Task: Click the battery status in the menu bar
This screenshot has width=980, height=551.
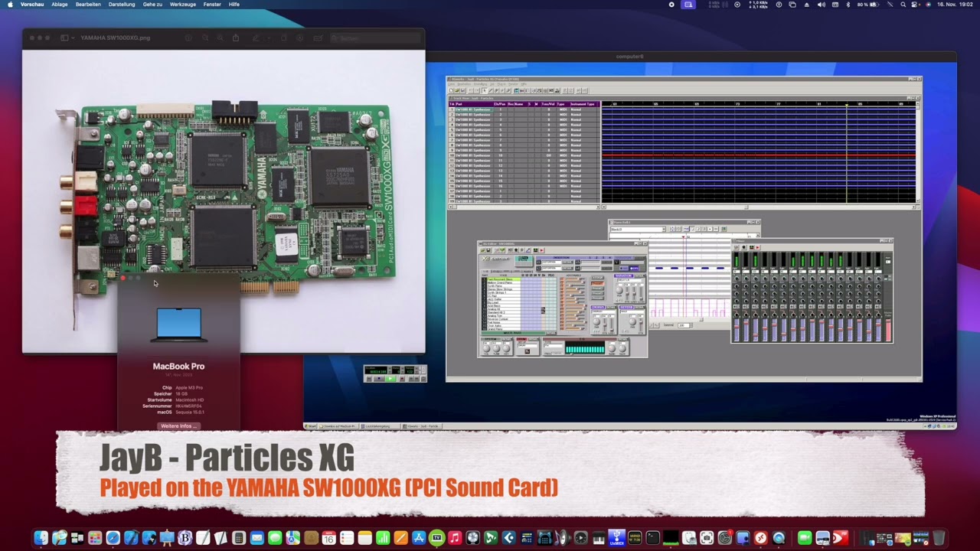Action: click(868, 5)
